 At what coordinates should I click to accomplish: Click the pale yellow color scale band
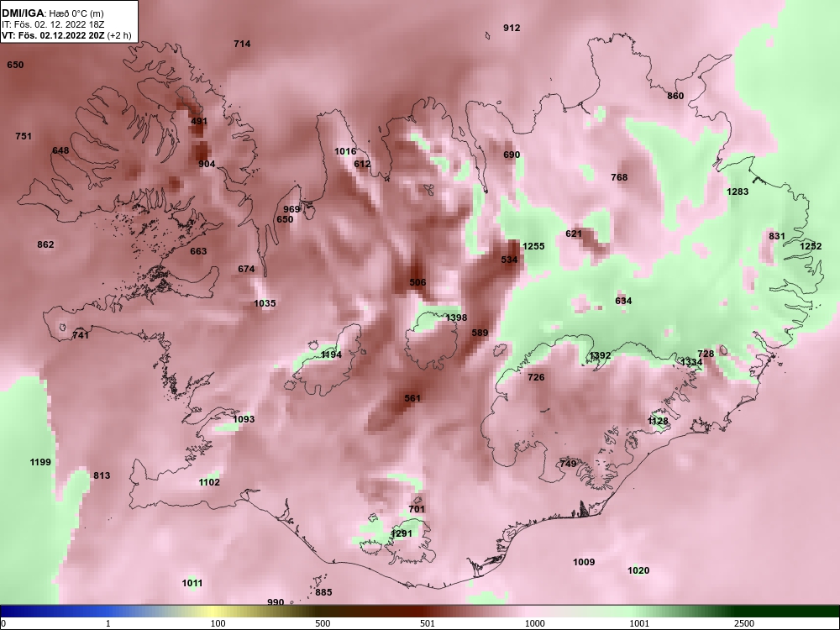[212, 612]
